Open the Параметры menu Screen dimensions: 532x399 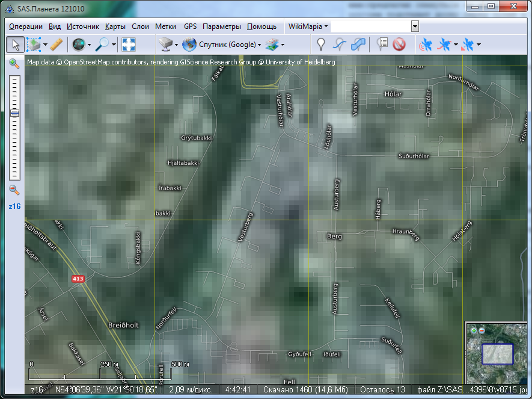222,26
